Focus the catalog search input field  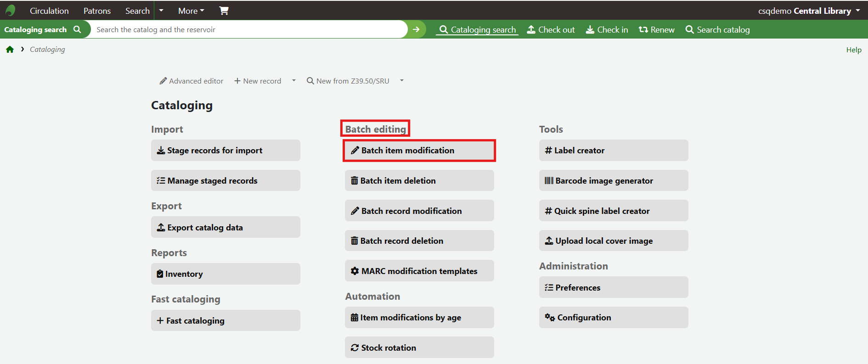[248, 29]
